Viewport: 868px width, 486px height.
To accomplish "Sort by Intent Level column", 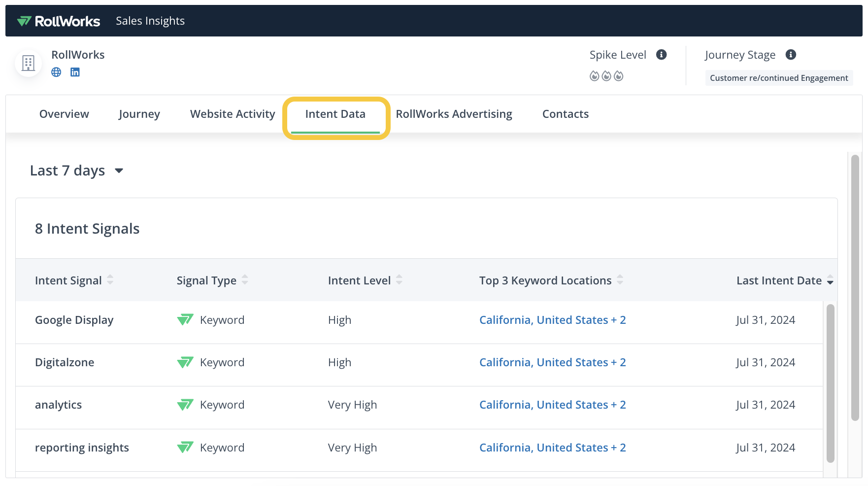I will [399, 280].
